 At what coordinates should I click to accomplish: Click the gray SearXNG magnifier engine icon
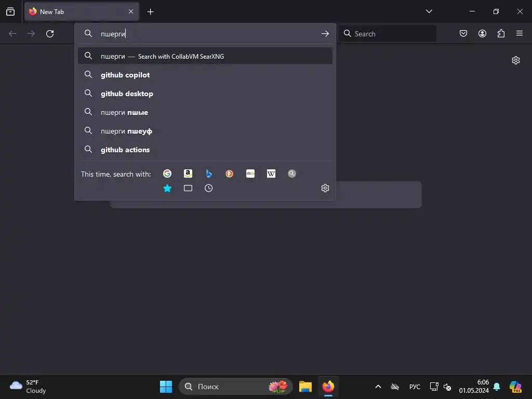[x=292, y=174]
